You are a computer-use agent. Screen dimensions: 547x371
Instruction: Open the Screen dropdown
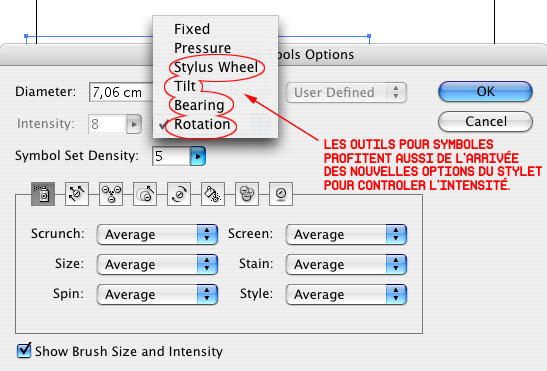point(346,234)
